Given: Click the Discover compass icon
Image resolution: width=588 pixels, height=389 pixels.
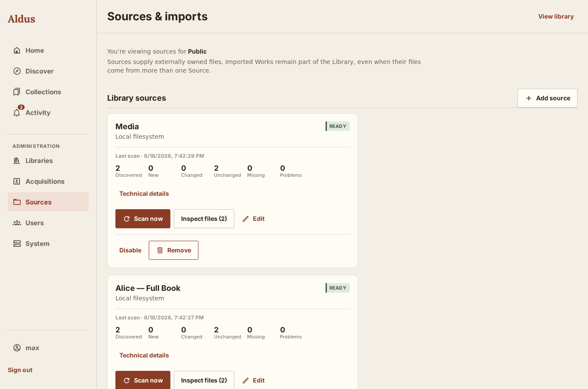Looking at the screenshot, I should (x=17, y=71).
